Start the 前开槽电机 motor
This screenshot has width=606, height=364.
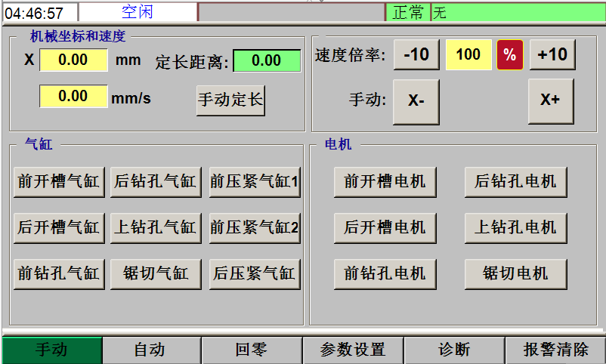[385, 182]
